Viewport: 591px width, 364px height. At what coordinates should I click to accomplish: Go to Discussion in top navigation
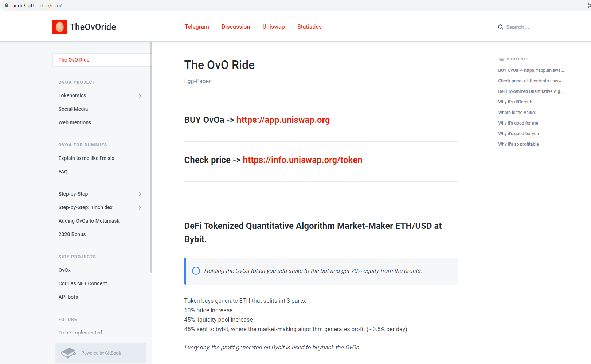pyautogui.click(x=236, y=27)
